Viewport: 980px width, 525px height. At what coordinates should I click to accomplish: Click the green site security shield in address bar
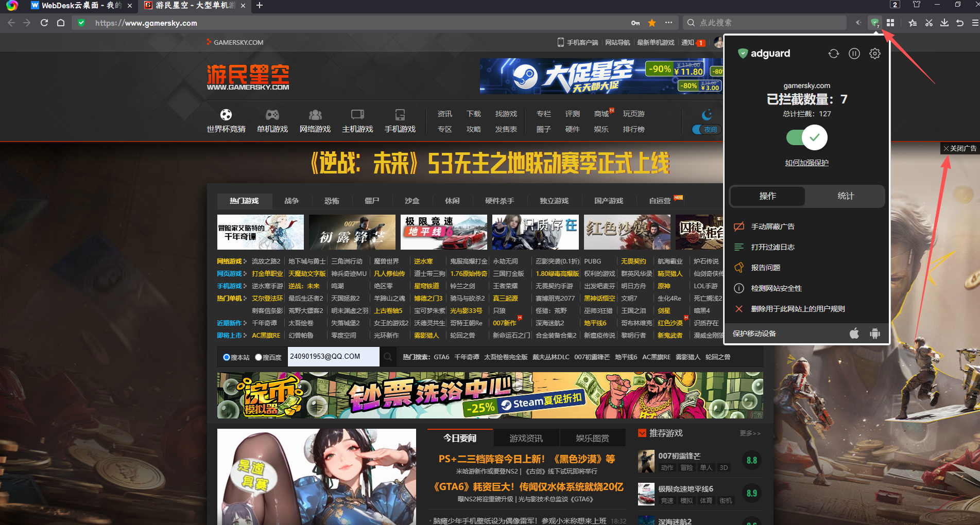pyautogui.click(x=81, y=23)
